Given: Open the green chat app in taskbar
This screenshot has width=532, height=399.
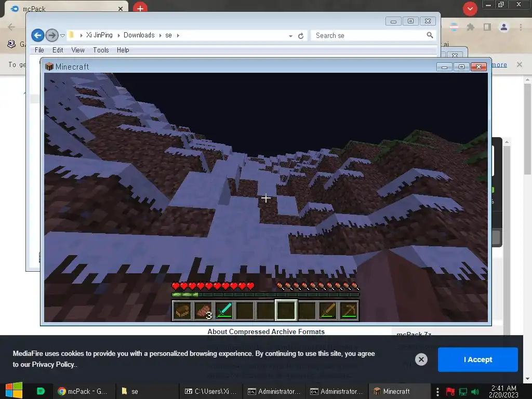Looking at the screenshot, I should pos(41,391).
